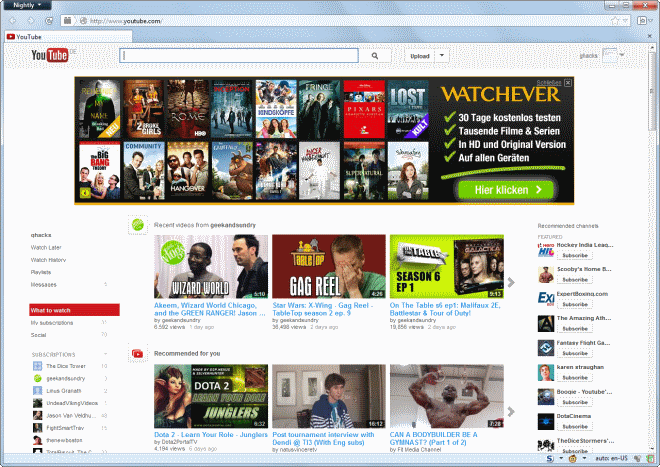Image resolution: width=660 pixels, height=467 pixels.
Task: Open geekandsundry subscription in sidebar
Action: (66, 378)
